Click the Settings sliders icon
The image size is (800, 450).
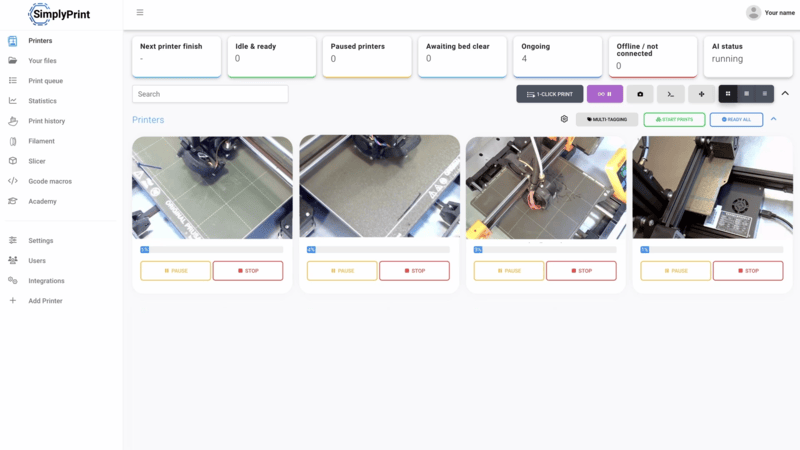[x=13, y=240]
